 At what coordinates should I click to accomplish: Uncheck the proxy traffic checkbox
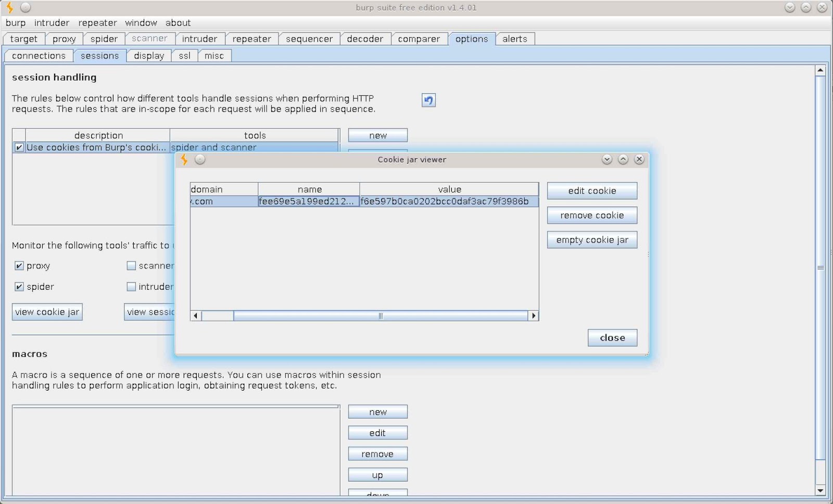[x=19, y=266]
